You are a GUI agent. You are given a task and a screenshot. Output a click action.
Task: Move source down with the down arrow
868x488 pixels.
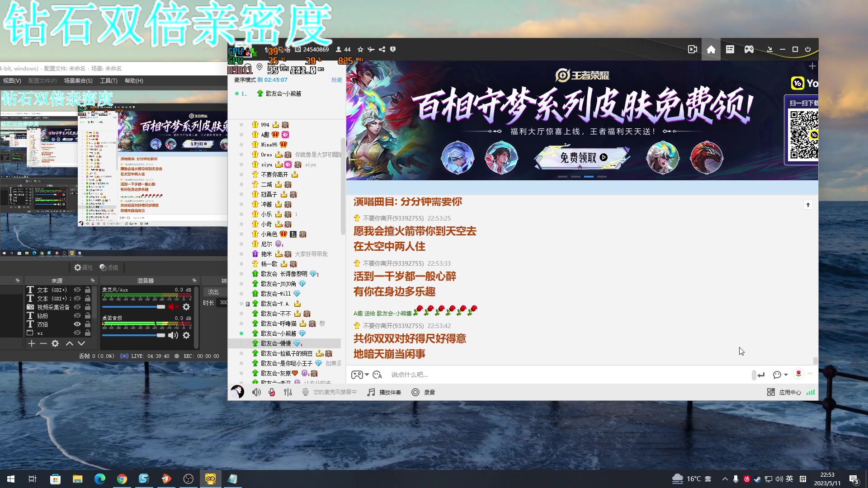pyautogui.click(x=81, y=343)
